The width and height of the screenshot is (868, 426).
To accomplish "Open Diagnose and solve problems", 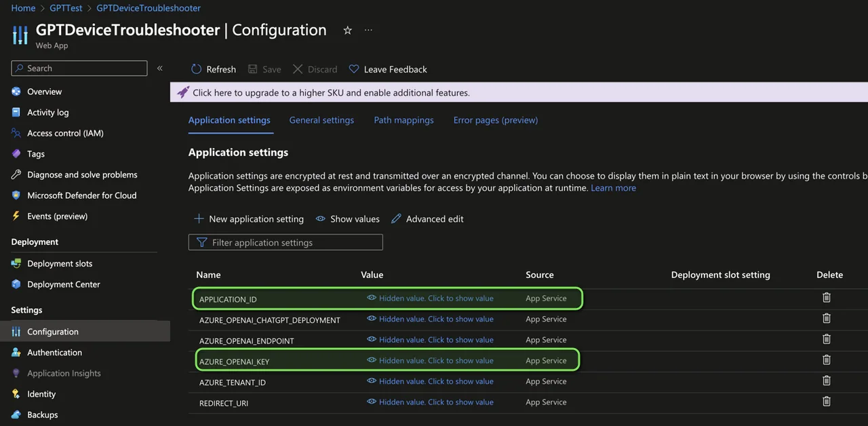I will pos(82,174).
